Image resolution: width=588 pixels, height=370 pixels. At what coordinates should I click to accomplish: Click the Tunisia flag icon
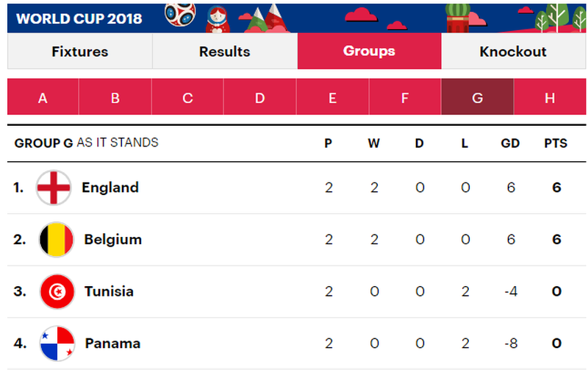point(57,292)
